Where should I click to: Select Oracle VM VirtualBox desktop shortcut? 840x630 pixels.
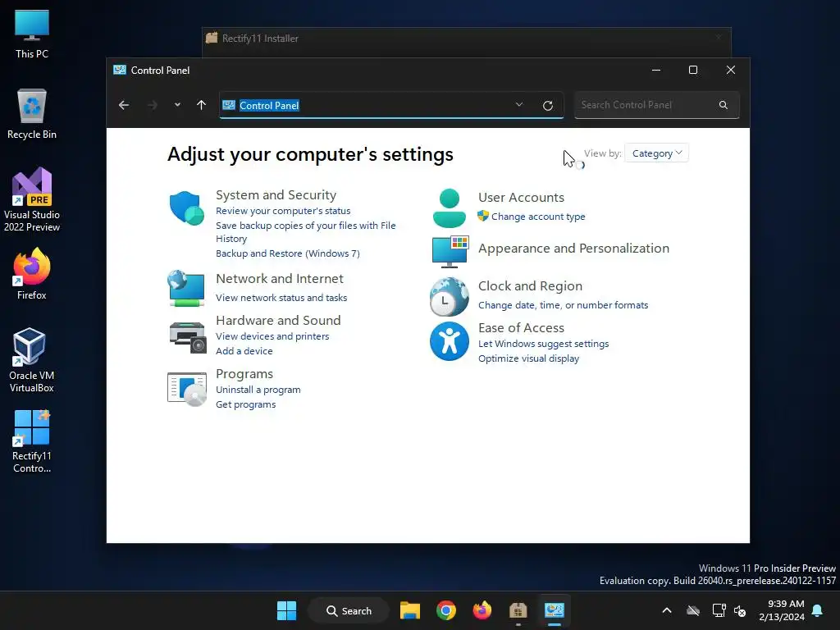[32, 360]
